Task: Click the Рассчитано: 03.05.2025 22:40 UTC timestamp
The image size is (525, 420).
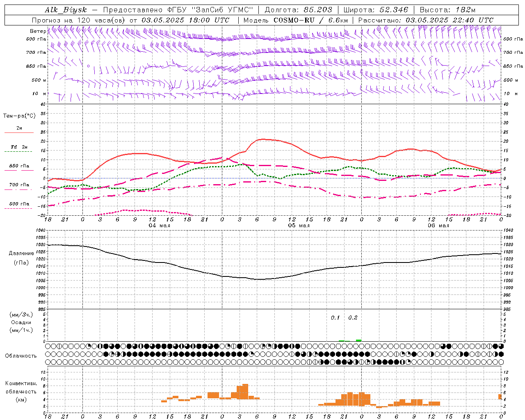Action: tap(426, 20)
